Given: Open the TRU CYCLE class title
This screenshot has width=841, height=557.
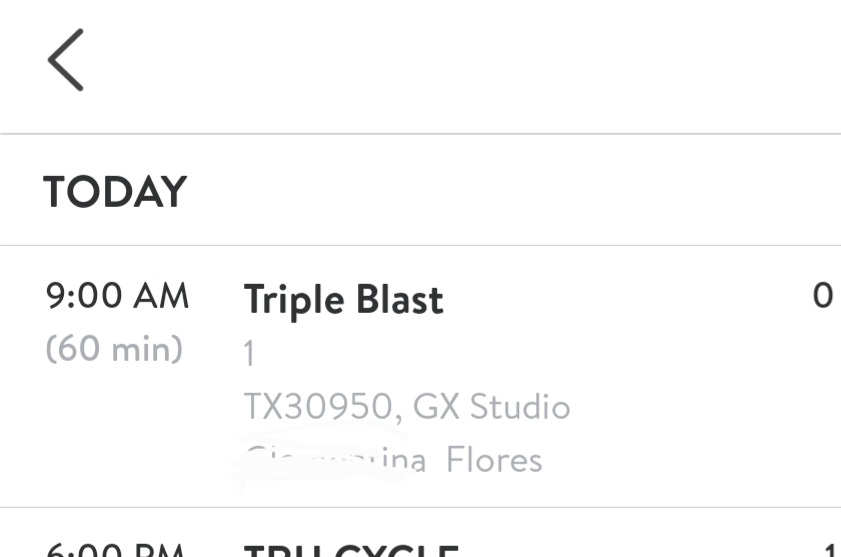Looking at the screenshot, I should pyautogui.click(x=350, y=550).
